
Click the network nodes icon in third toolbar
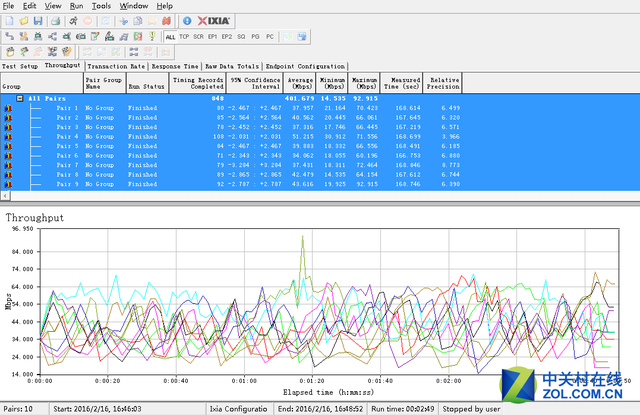(52, 52)
